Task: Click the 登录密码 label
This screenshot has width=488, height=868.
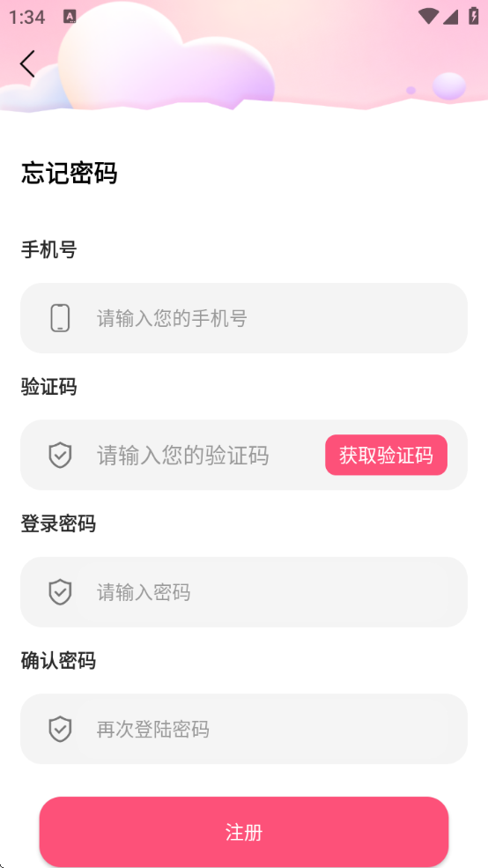Action: coord(58,523)
